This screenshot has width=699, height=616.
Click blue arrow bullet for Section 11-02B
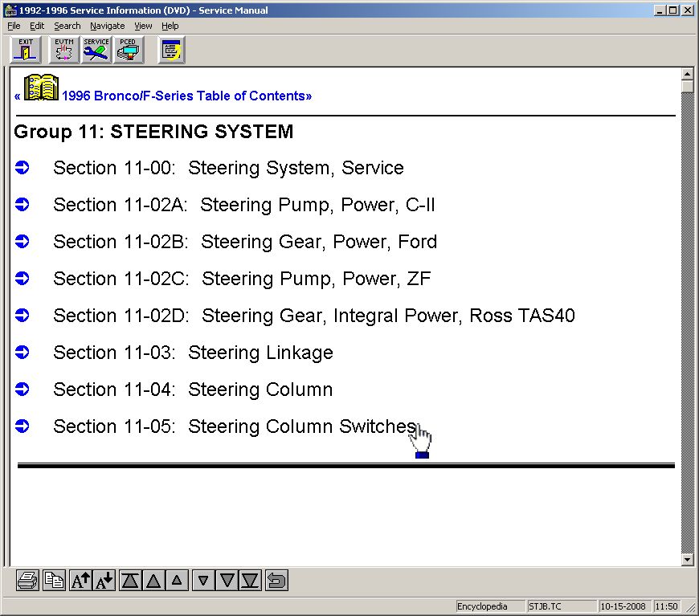pos(22,242)
